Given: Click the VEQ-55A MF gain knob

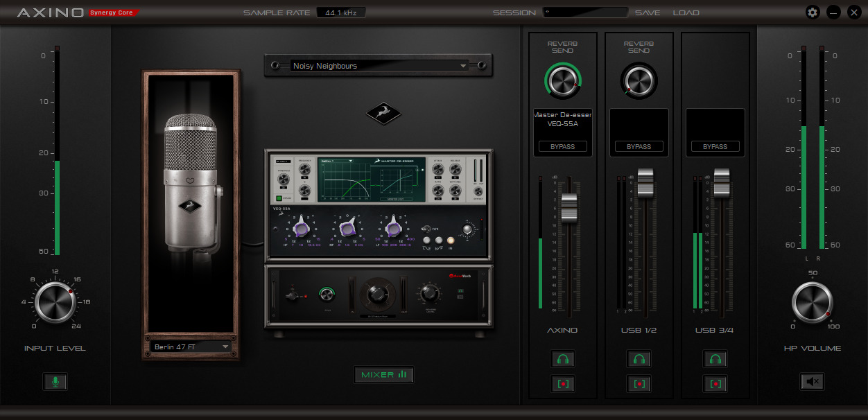Looking at the screenshot, I should [347, 228].
